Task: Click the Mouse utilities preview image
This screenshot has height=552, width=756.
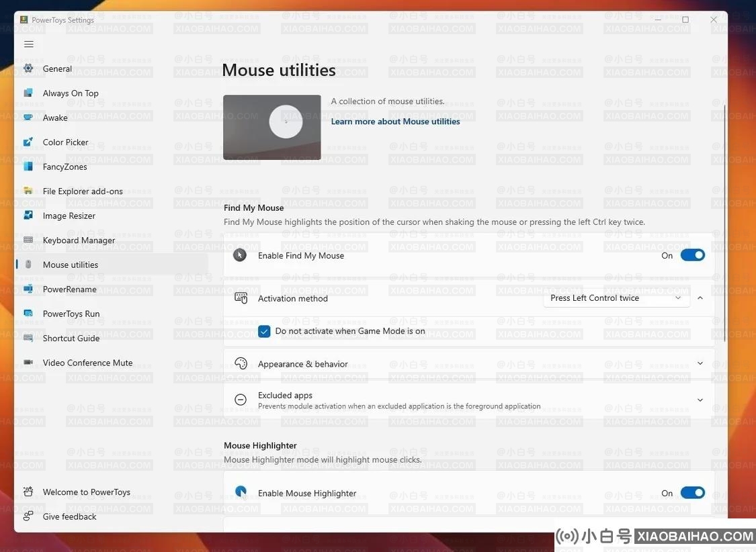Action: click(x=272, y=127)
